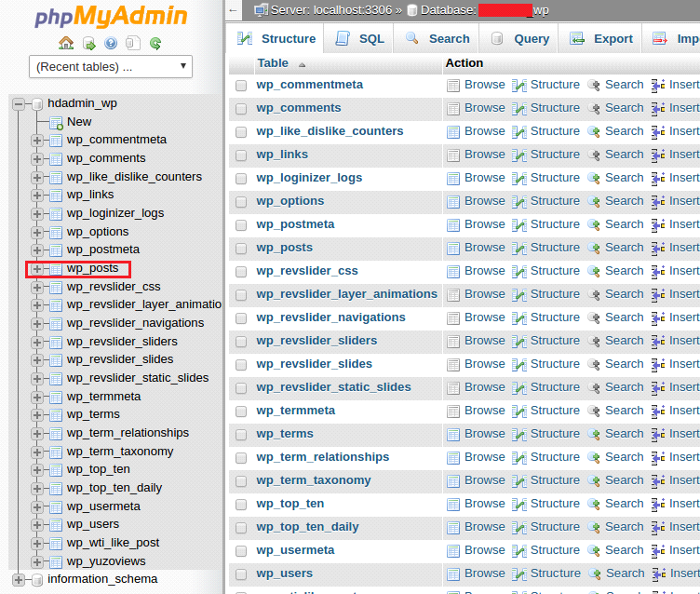Click the Structure icon for wp_links row
Viewport: 700px width, 594px height.
pyautogui.click(x=519, y=155)
